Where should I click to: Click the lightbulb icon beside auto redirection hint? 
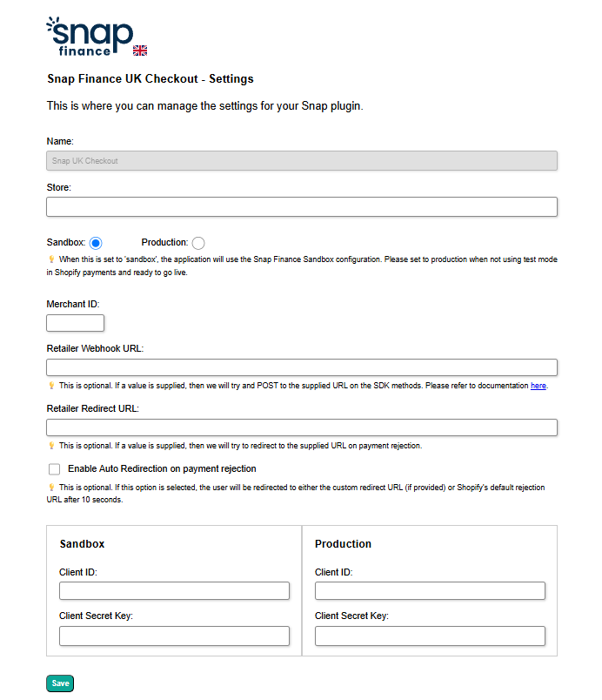coord(51,487)
